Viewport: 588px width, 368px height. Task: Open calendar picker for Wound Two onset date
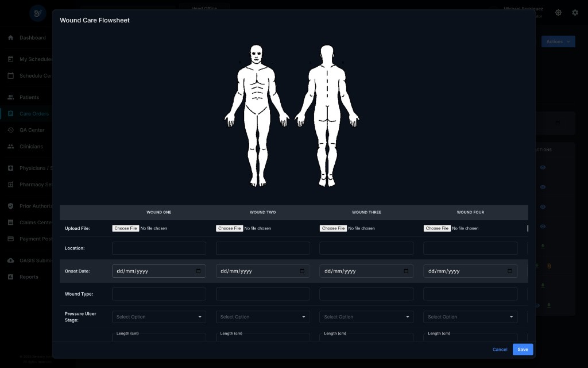302,271
